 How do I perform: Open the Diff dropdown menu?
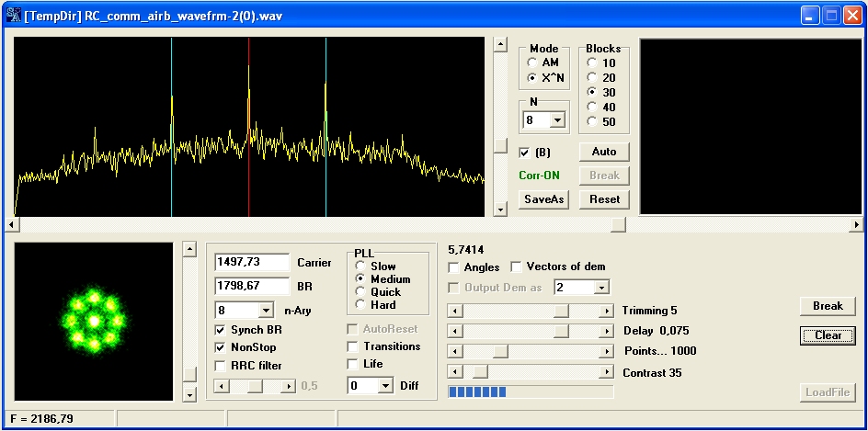(x=385, y=387)
